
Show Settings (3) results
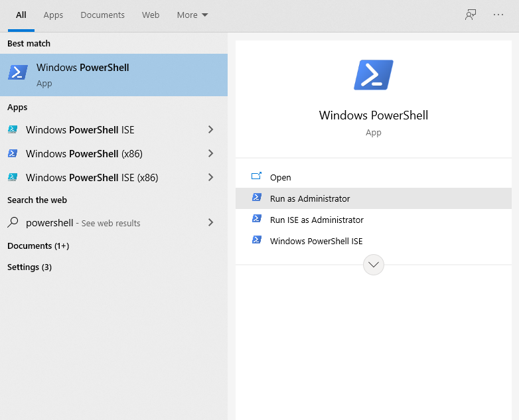29,267
